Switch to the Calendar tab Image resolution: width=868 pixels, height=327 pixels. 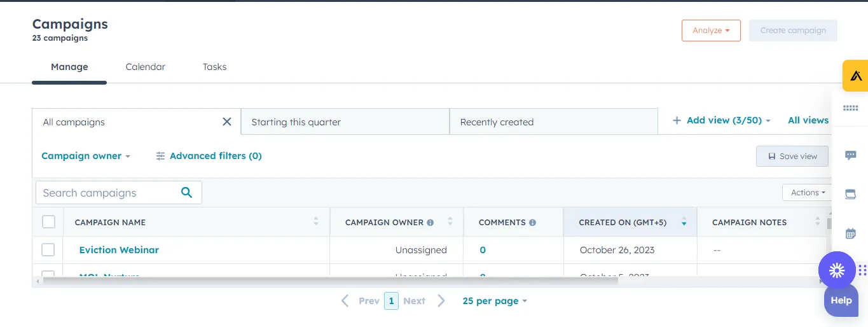pos(145,67)
